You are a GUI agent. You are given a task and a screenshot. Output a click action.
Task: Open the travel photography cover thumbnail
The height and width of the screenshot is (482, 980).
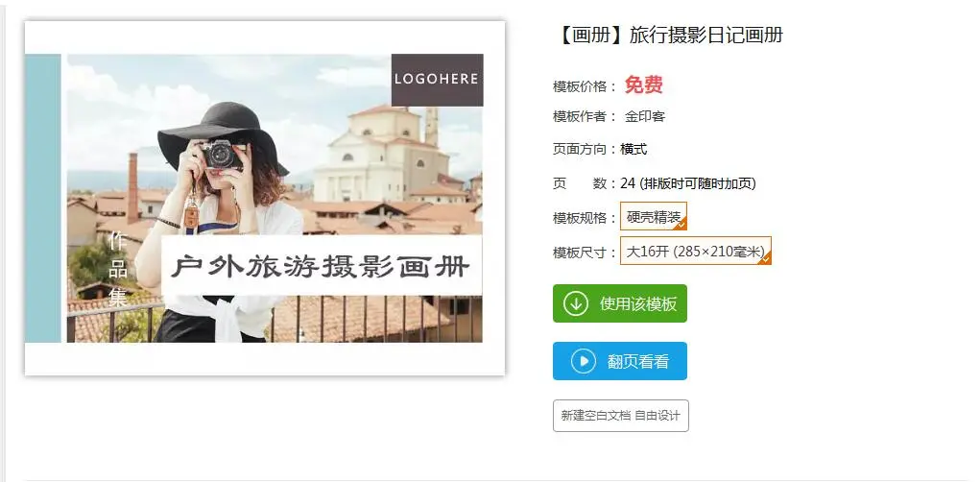[265, 198]
